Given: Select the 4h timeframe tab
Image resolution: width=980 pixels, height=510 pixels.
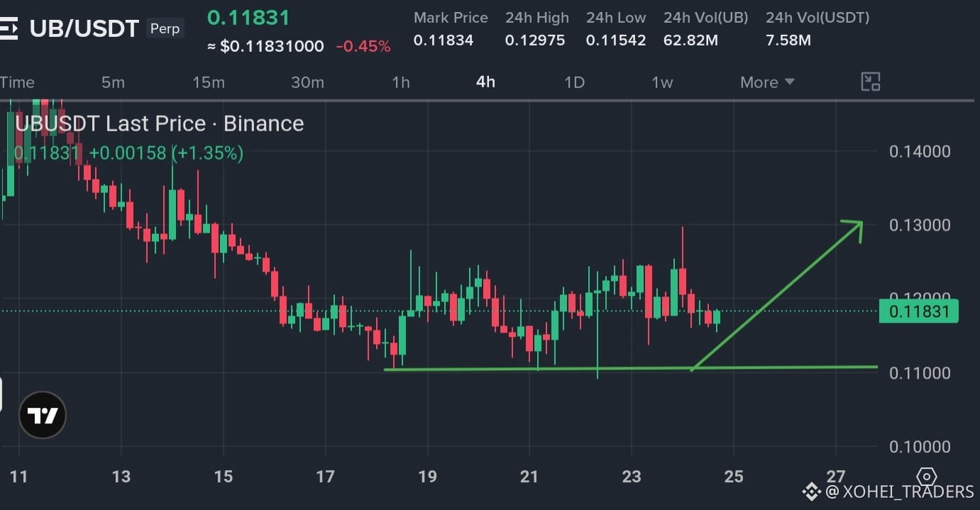Looking at the screenshot, I should tap(485, 82).
